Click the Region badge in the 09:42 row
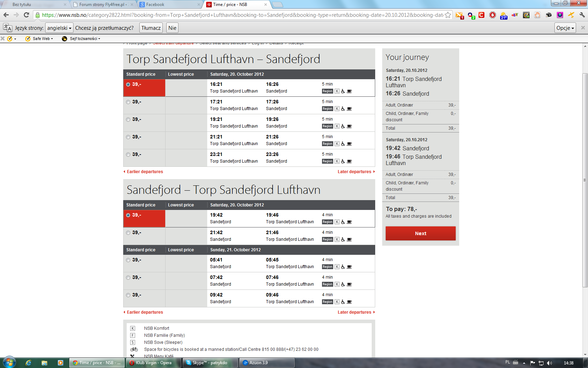Image resolution: width=588 pixels, height=368 pixels. (328, 302)
